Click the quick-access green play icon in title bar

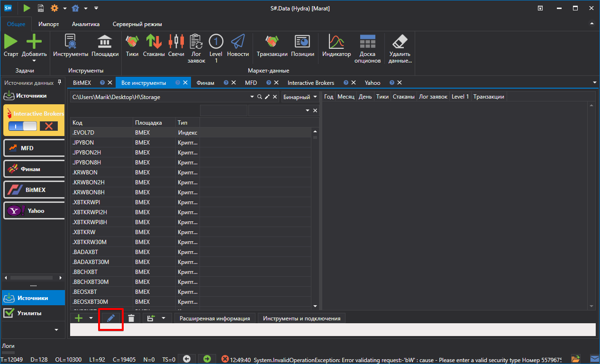tap(27, 8)
